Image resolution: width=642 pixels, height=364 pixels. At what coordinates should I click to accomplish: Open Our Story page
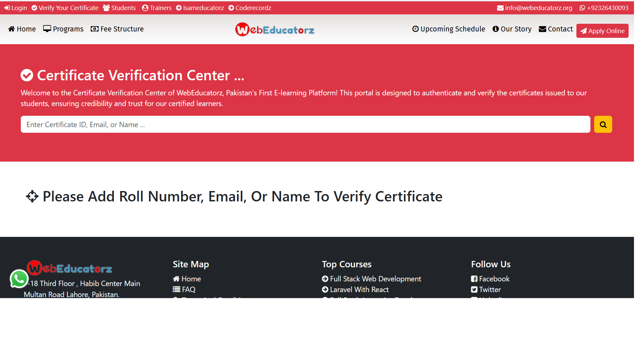512,29
